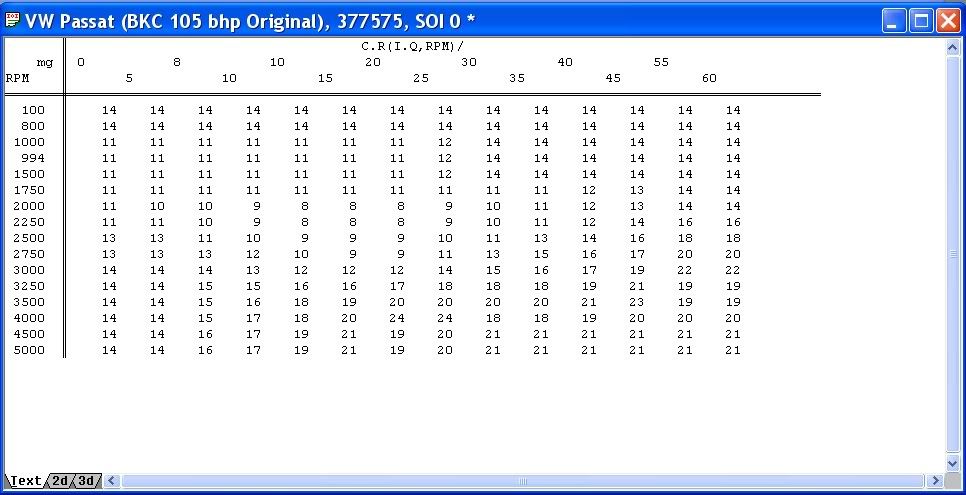Click the mg axis label
966x495 pixels.
(44, 63)
